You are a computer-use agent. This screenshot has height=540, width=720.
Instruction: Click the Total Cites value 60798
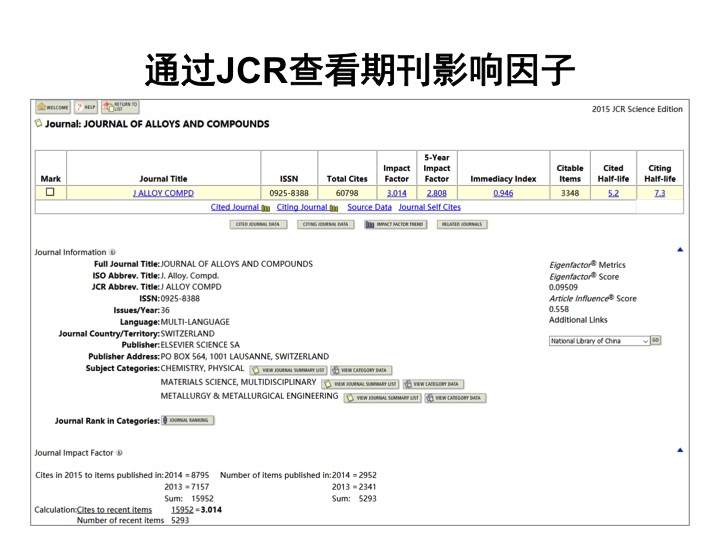(347, 193)
